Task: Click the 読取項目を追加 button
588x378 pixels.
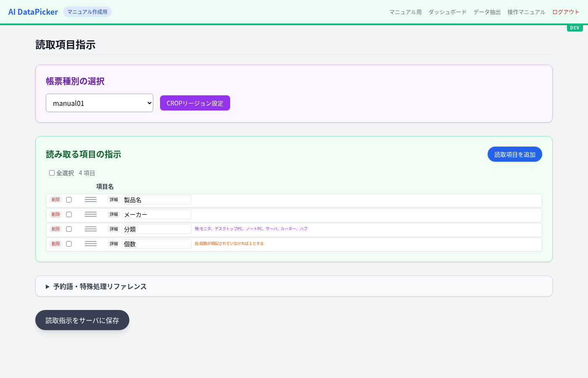Action: (x=514, y=155)
